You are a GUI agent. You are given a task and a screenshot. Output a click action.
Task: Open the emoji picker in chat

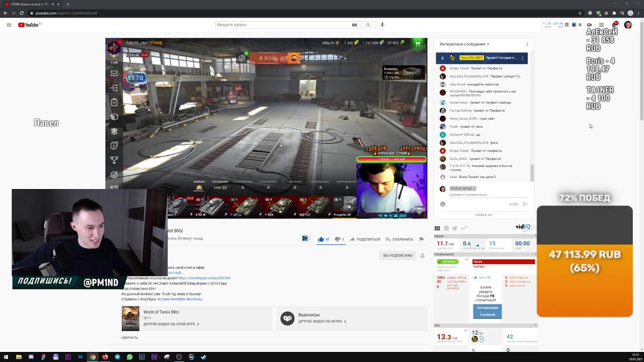coord(443,204)
